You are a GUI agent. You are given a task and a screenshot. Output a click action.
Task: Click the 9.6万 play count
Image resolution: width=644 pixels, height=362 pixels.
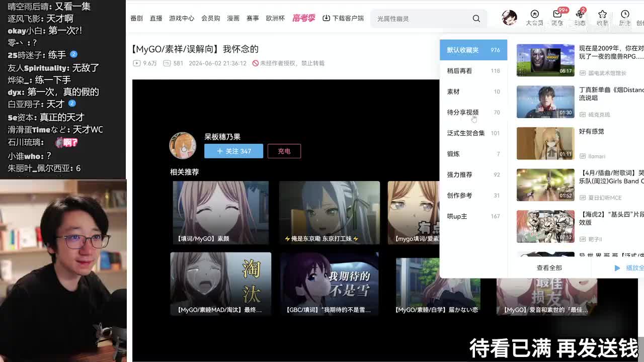click(x=145, y=63)
